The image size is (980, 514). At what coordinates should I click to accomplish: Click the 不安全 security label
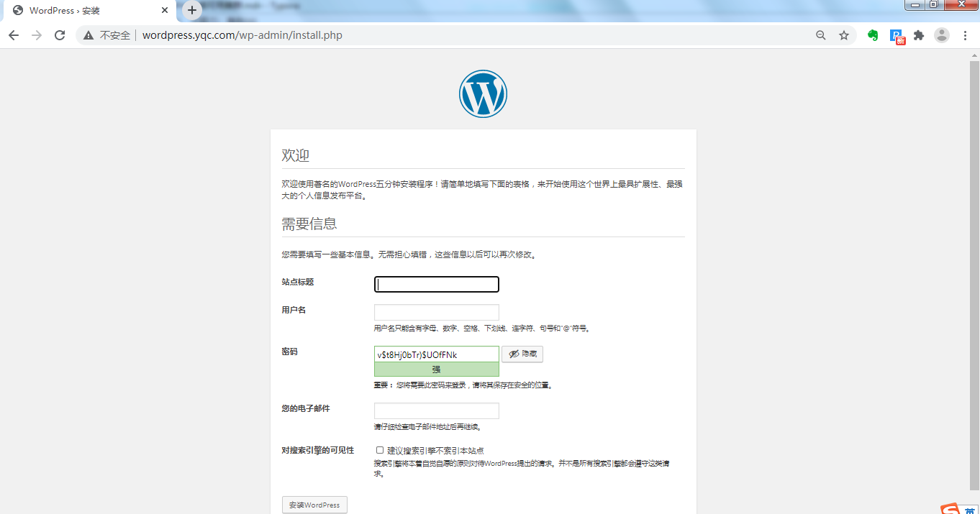(x=115, y=35)
